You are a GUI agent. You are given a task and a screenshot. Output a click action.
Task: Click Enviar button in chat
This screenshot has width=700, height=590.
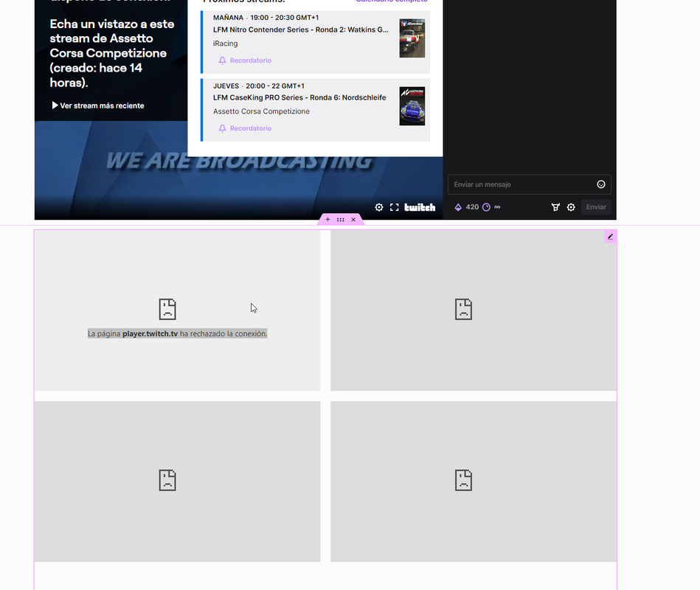click(x=596, y=207)
